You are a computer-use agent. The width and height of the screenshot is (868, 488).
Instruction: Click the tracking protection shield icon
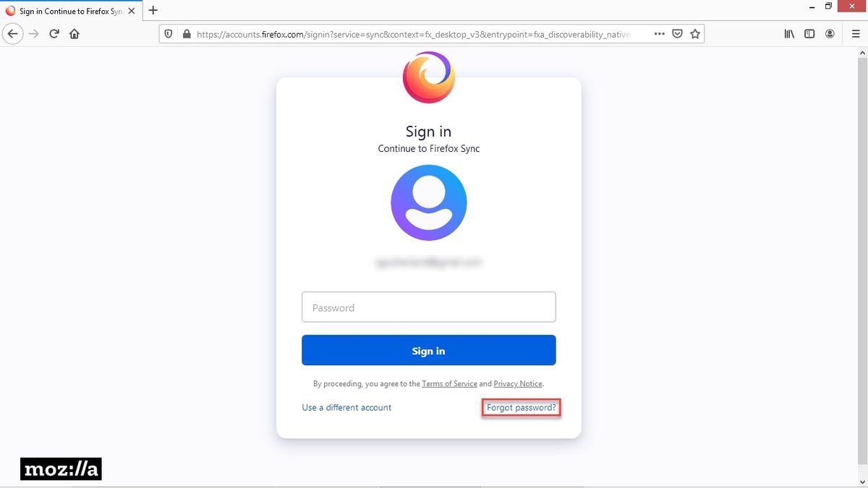[x=168, y=33]
